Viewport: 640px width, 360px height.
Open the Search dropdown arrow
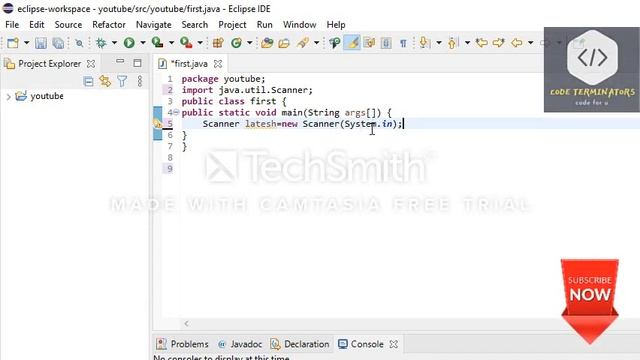pyautogui.click(x=316, y=43)
